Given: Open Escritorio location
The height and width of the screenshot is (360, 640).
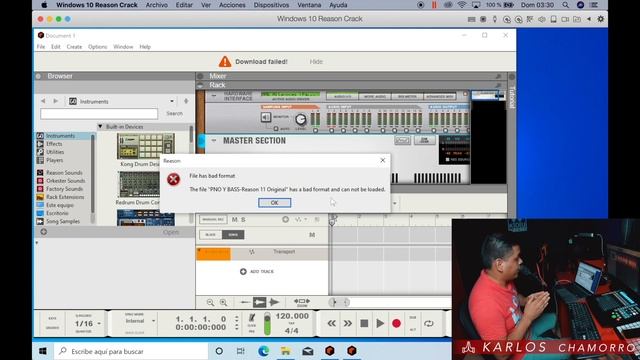Looking at the screenshot, I should [57, 213].
